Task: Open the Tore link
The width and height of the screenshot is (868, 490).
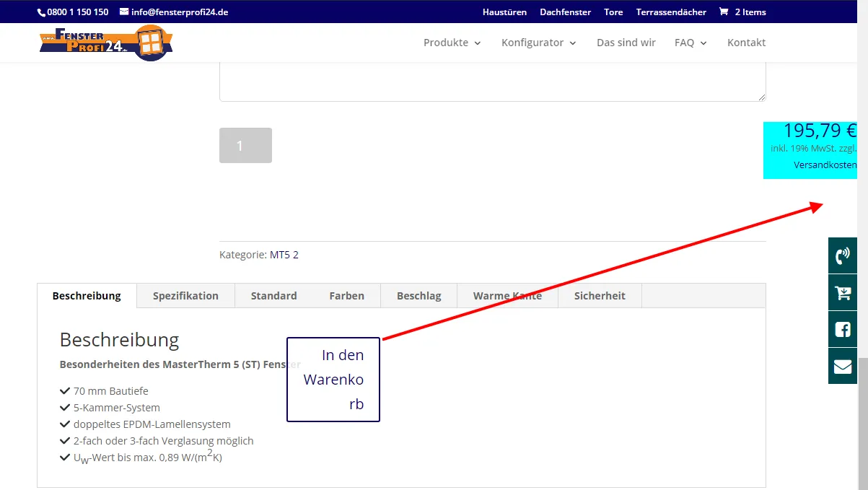Action: pyautogui.click(x=613, y=12)
